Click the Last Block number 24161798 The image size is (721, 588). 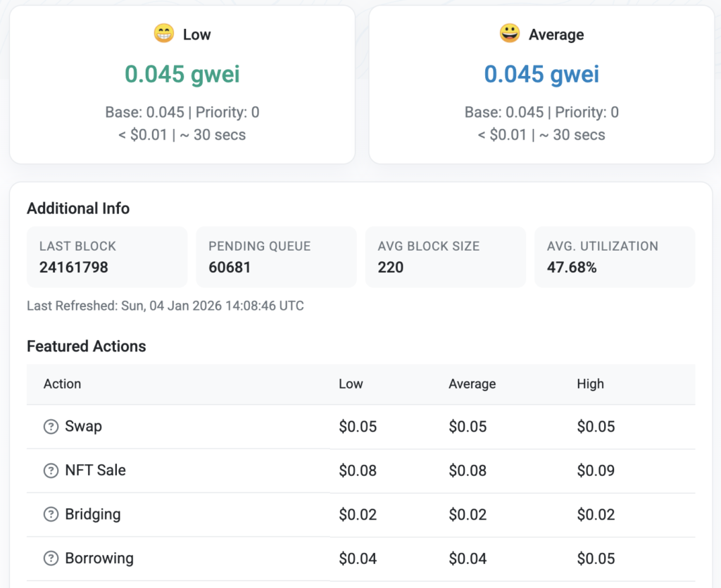[x=74, y=268]
